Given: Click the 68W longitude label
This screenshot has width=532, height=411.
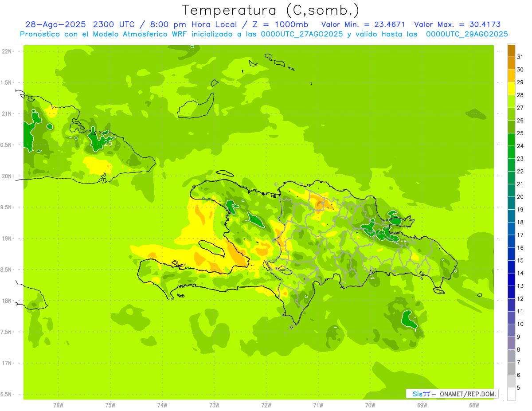Looking at the screenshot, I should tap(474, 405).
